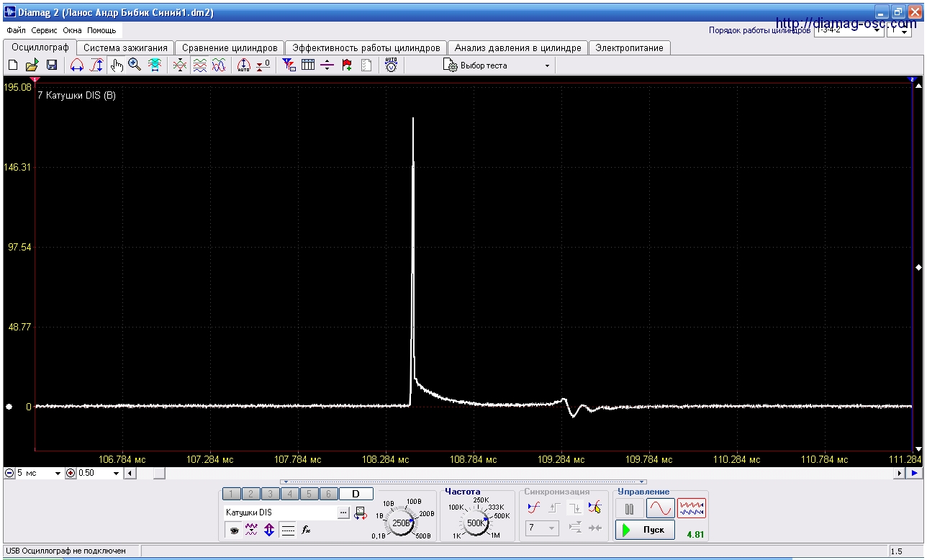
Task: Open the Помощь menu
Action: point(101,31)
